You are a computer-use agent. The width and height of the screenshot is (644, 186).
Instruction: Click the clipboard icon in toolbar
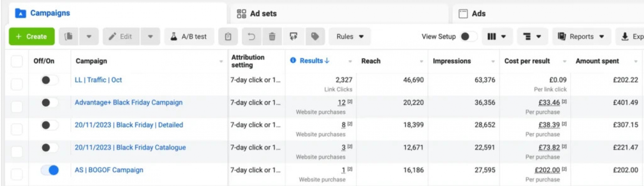228,36
